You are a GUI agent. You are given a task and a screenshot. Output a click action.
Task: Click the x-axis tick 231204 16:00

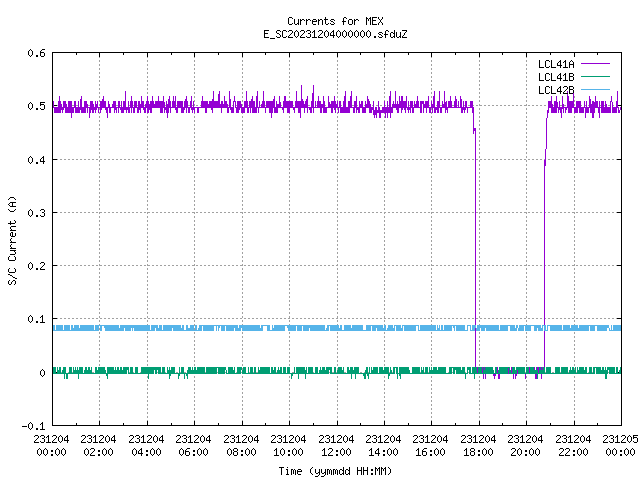(431, 445)
